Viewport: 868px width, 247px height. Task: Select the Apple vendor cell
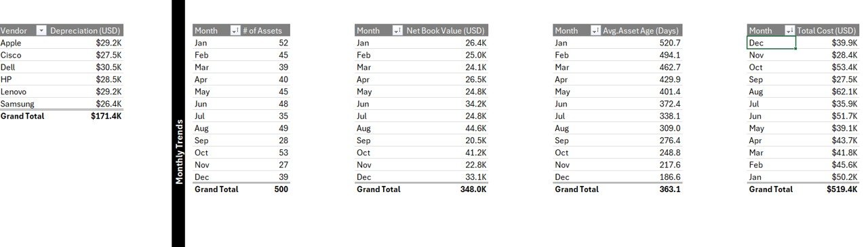coord(24,43)
